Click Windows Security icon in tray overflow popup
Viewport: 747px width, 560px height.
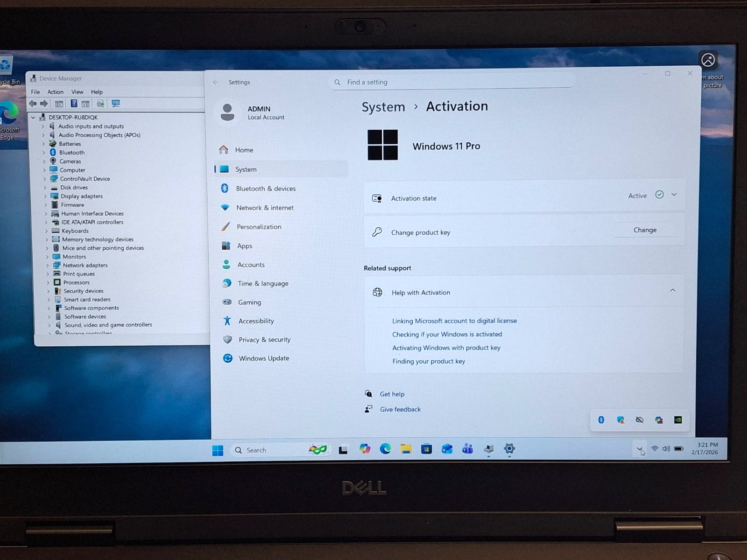(620, 420)
